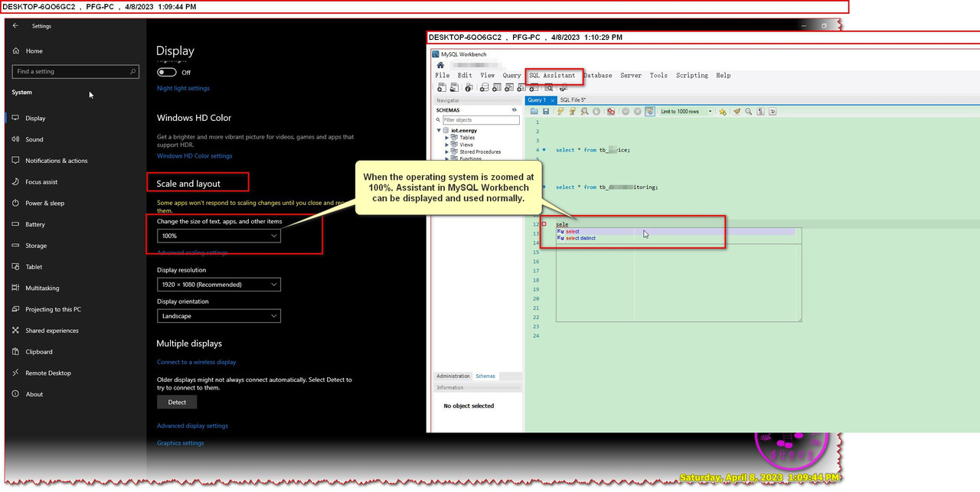Execute the statement under cursor icon
This screenshot has width=980, height=492.
pos(573,112)
